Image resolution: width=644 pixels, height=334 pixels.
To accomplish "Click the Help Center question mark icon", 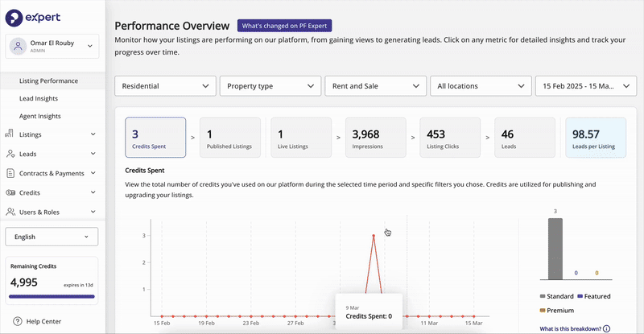I will click(x=17, y=321).
